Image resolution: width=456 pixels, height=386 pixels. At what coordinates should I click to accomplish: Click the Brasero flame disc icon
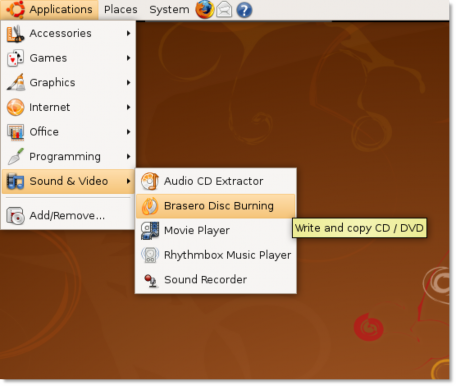(x=150, y=206)
